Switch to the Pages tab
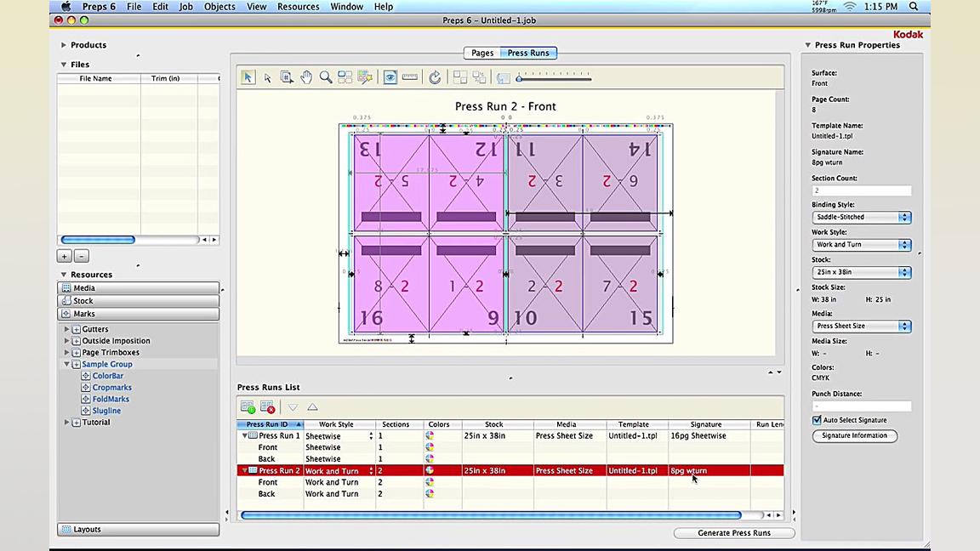The width and height of the screenshot is (980, 551). click(x=482, y=53)
